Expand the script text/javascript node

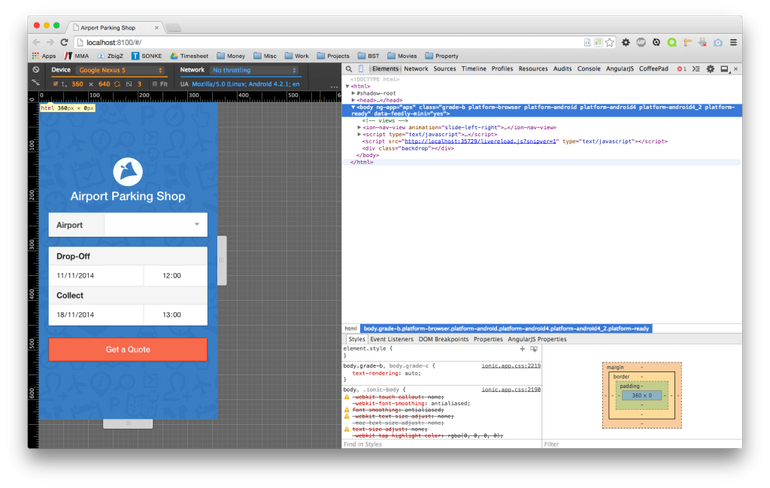pyautogui.click(x=359, y=135)
